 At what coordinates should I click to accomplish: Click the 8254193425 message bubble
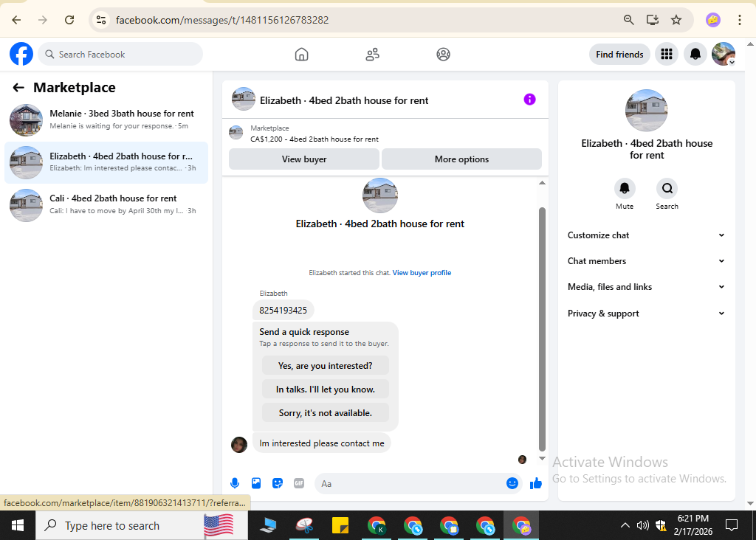[283, 311]
